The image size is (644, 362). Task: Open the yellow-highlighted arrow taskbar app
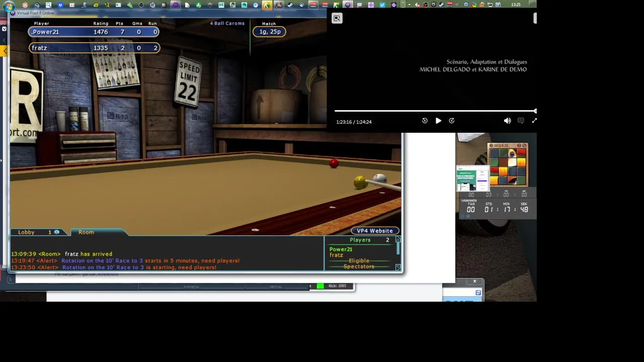(x=267, y=5)
